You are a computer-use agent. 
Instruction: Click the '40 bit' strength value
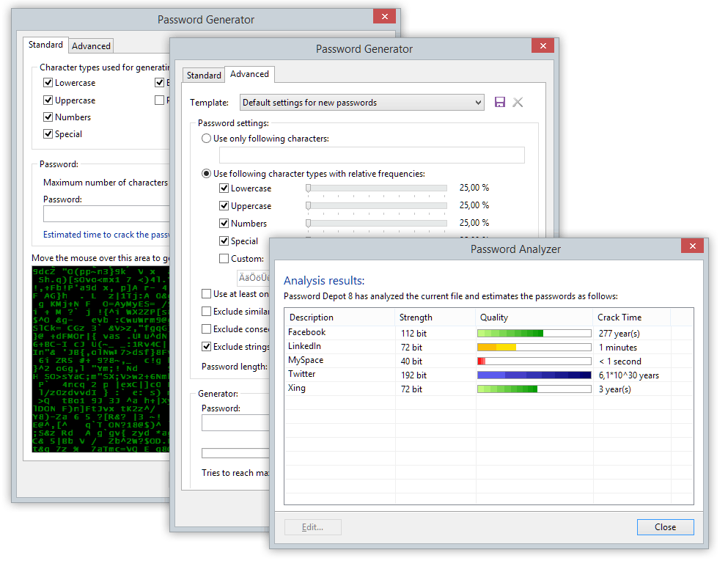point(411,361)
